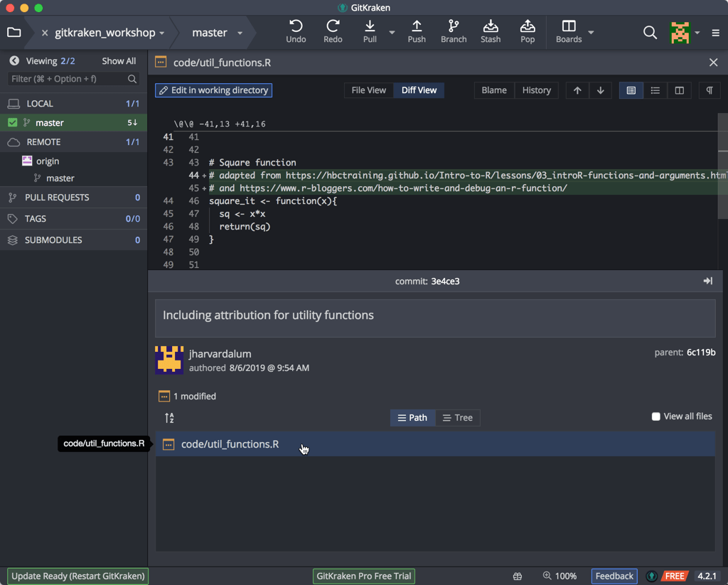Open the hamburger main menu
The height and width of the screenshot is (585, 728).
(x=715, y=33)
